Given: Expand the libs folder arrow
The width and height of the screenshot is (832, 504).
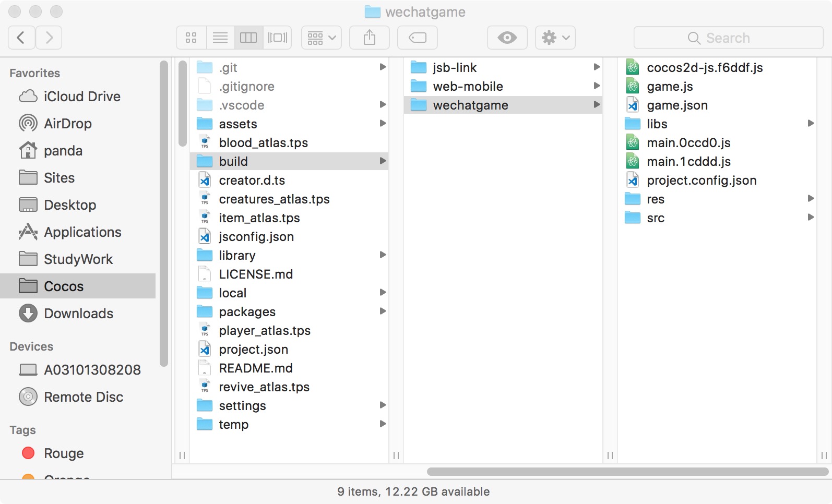Looking at the screenshot, I should coord(811,124).
